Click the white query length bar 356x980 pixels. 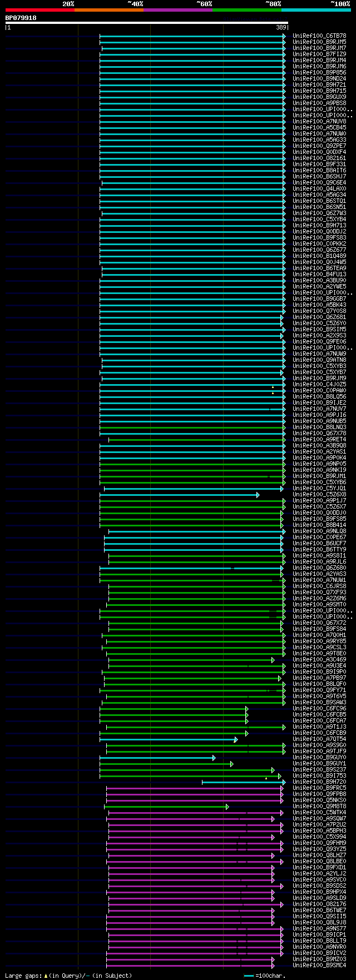pyautogui.click(x=147, y=23)
